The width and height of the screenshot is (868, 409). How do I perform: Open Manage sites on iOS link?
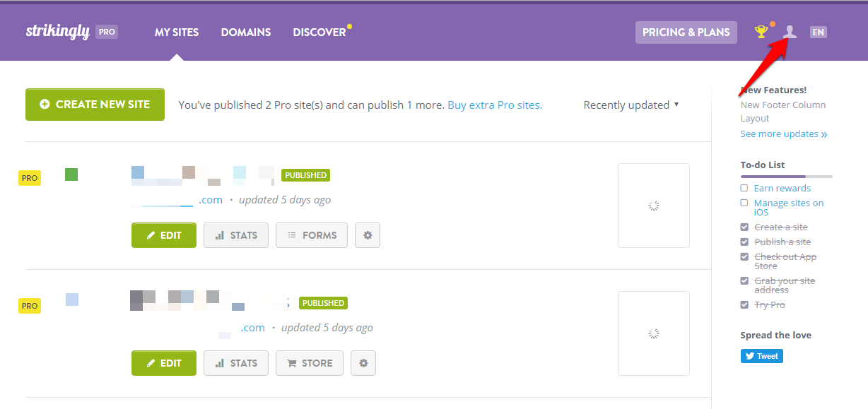(789, 208)
